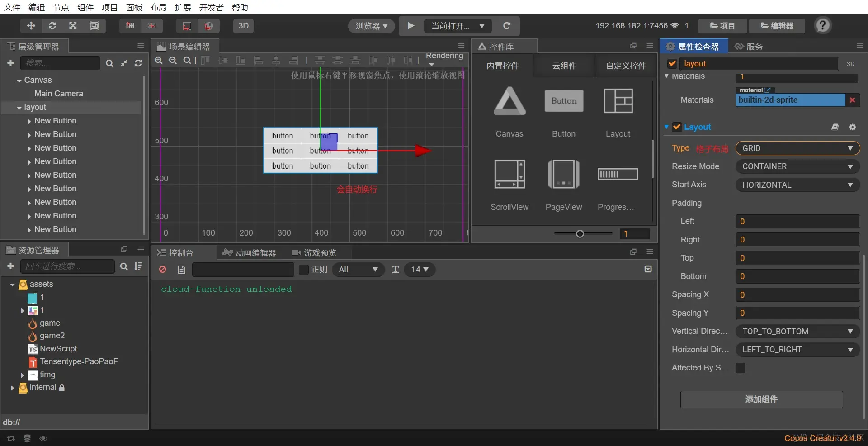The image size is (868, 446).
Task: Open the browser preview platform dropdown
Action: coord(372,26)
